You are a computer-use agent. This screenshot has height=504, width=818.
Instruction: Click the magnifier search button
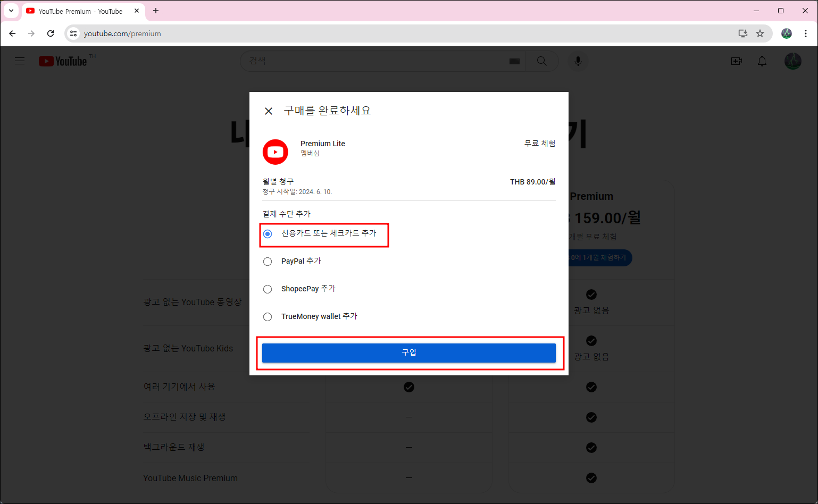point(541,61)
